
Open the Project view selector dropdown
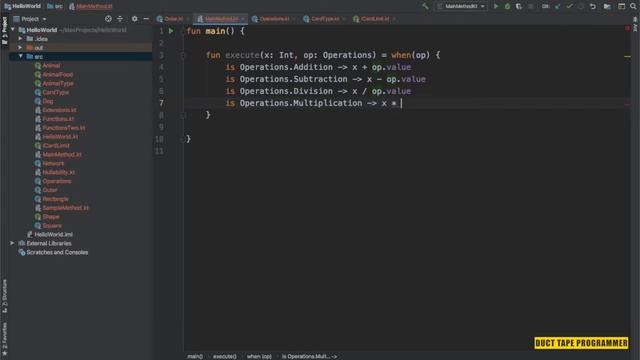[x=30, y=19]
